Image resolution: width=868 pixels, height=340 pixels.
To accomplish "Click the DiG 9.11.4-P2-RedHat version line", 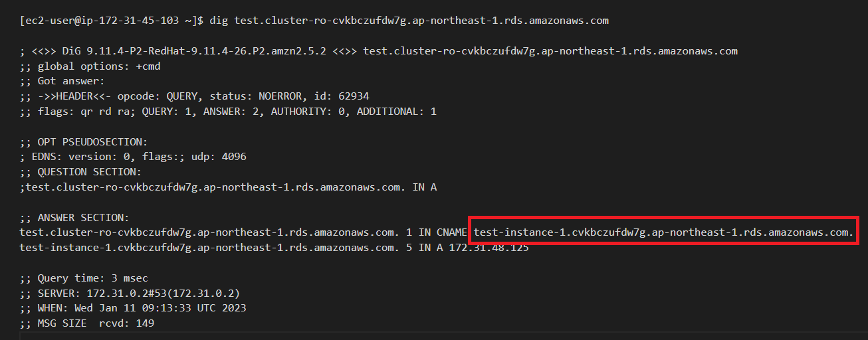I will point(379,51).
